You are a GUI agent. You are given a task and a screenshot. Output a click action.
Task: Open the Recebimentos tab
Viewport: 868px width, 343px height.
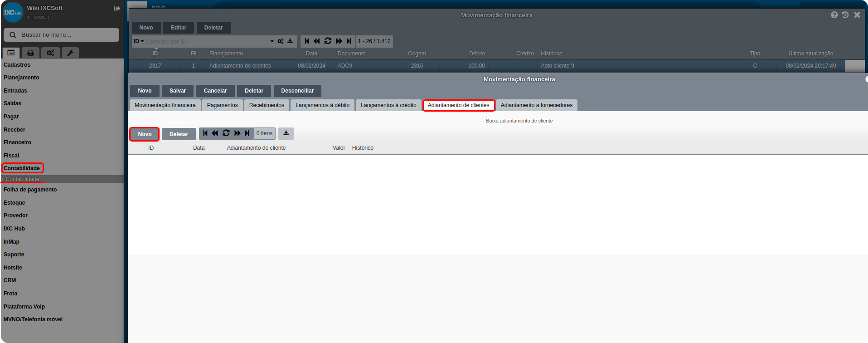coord(267,105)
